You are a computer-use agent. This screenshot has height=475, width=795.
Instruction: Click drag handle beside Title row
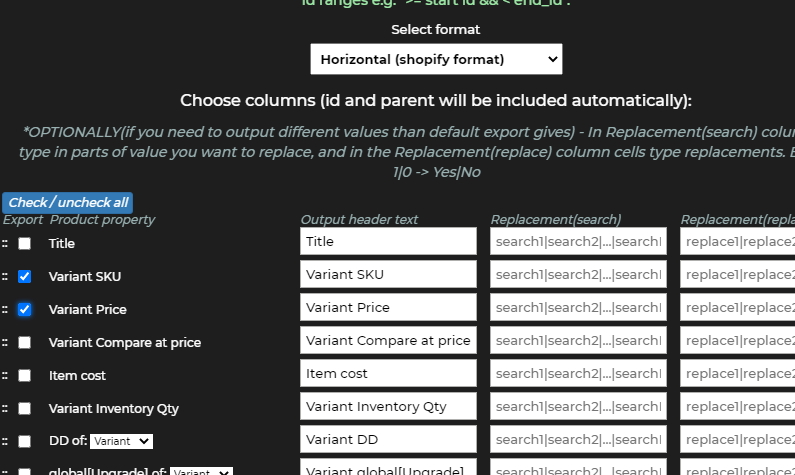pos(5,243)
